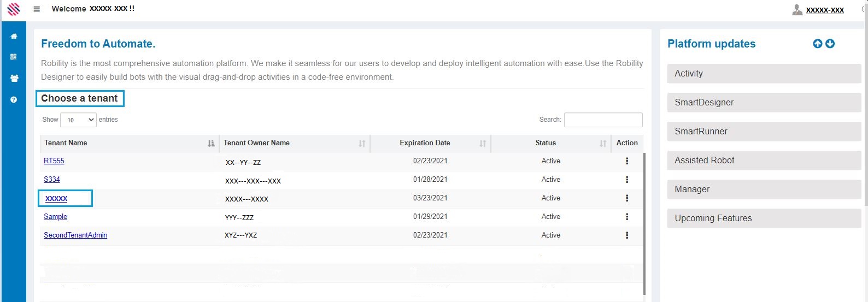Image resolution: width=868 pixels, height=302 pixels.
Task: Open the users group sidebar icon
Action: click(14, 78)
